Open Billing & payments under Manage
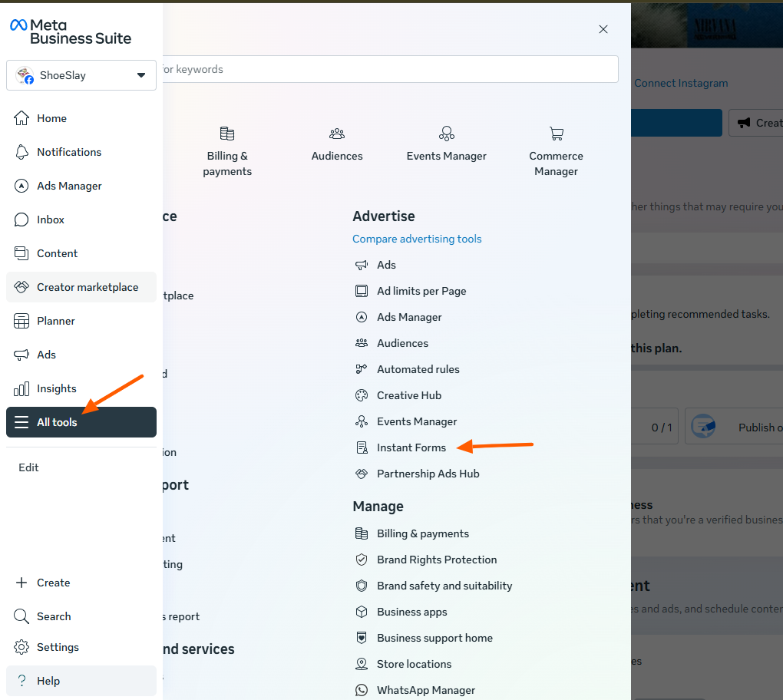783x700 pixels. pos(412,533)
